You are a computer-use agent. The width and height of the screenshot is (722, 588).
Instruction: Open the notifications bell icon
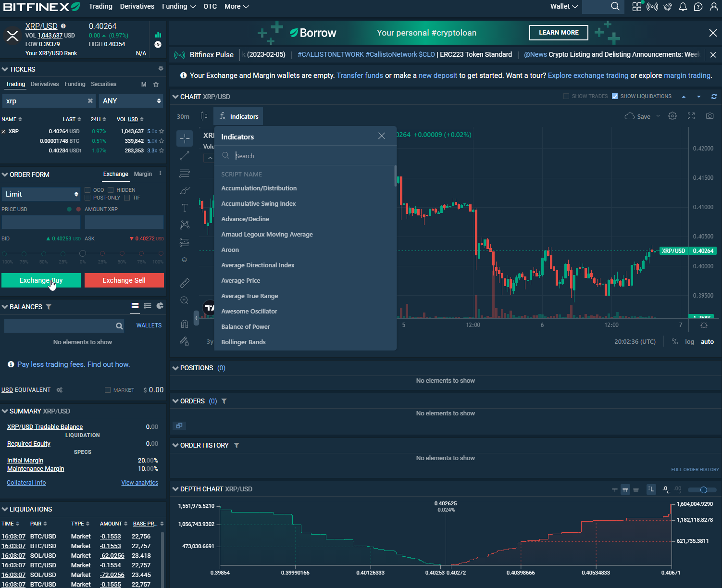683,6
